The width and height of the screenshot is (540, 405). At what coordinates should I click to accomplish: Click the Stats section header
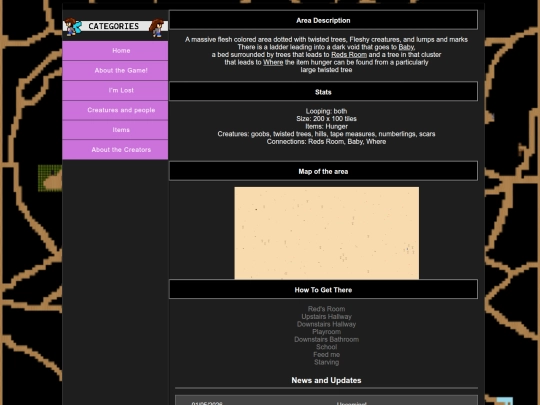click(323, 92)
